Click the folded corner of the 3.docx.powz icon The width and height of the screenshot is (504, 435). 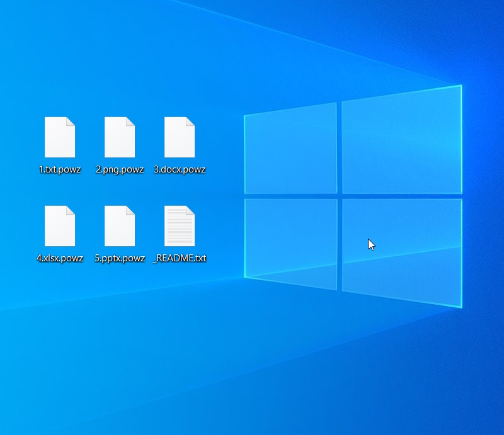191,121
